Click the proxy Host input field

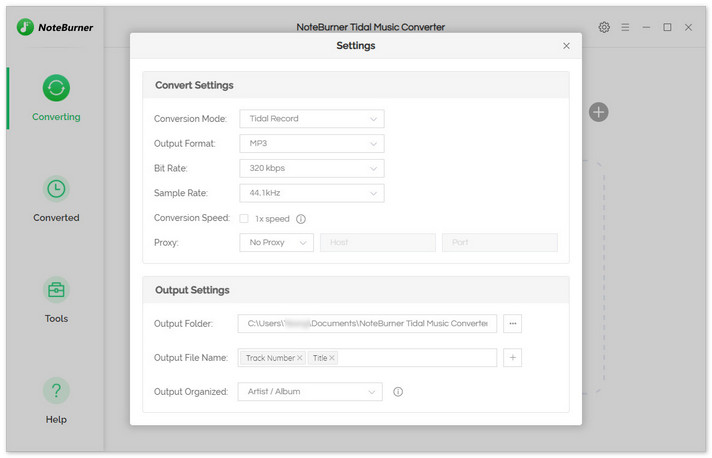[378, 242]
